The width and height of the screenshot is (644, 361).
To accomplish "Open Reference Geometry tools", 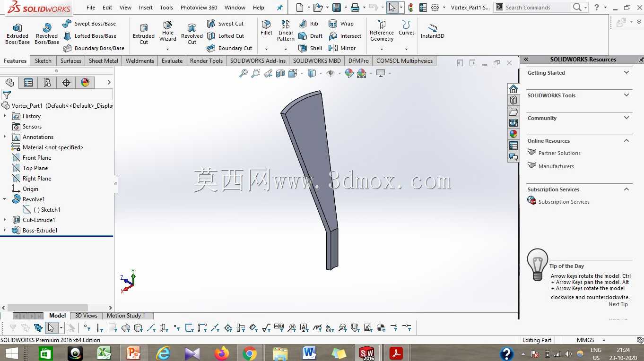I will click(382, 31).
